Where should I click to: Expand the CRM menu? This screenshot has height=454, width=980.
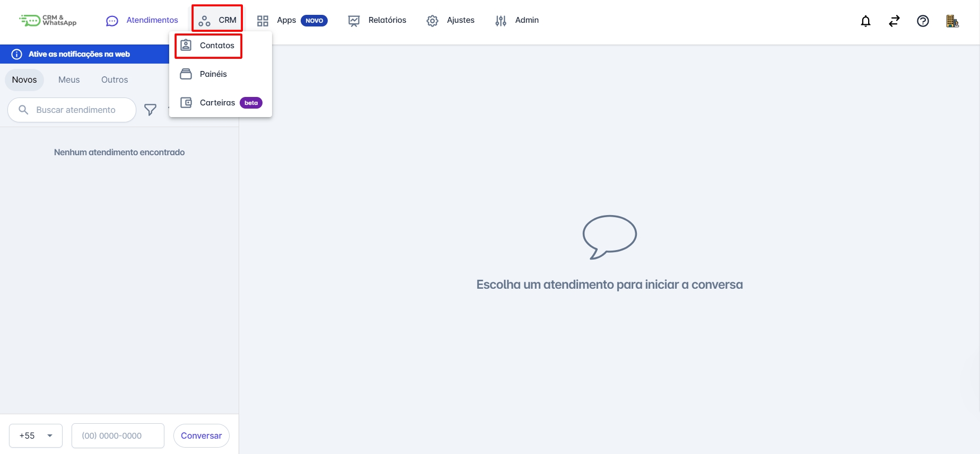tap(217, 20)
